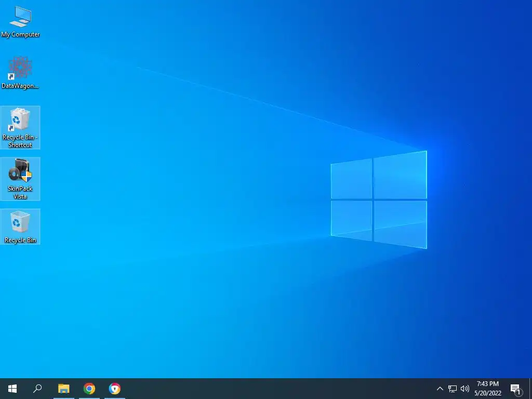Select the My Computer desktop icon
The width and height of the screenshot is (532, 399).
tap(20, 21)
